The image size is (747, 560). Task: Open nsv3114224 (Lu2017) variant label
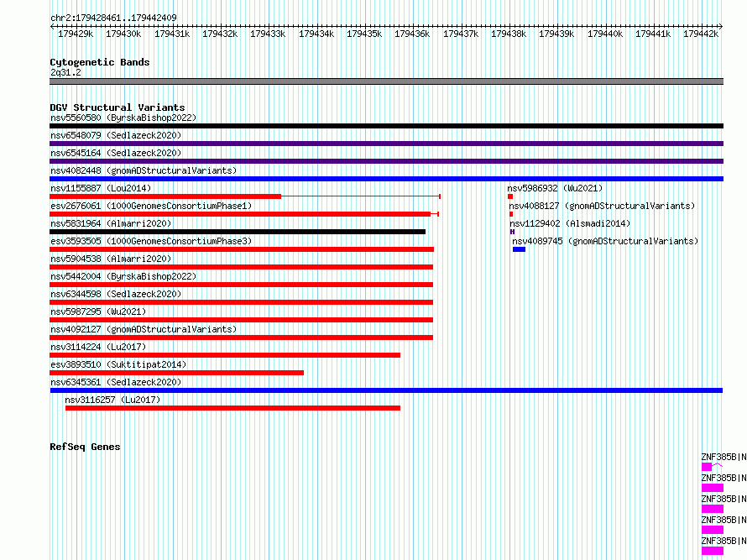[x=98, y=347]
